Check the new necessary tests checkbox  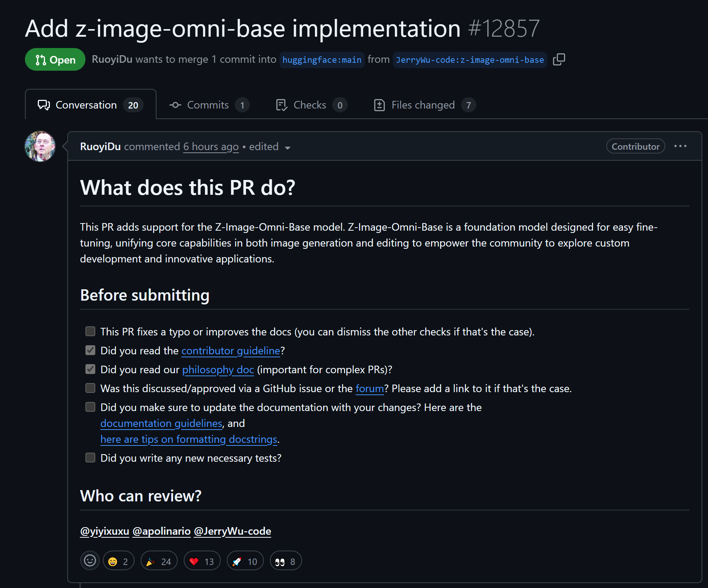click(x=90, y=458)
